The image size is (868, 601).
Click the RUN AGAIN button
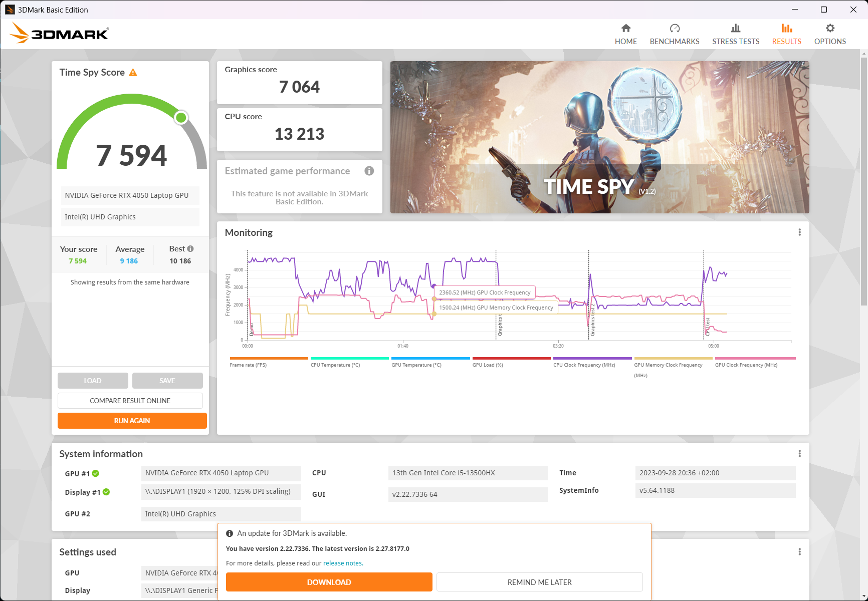pyautogui.click(x=132, y=421)
